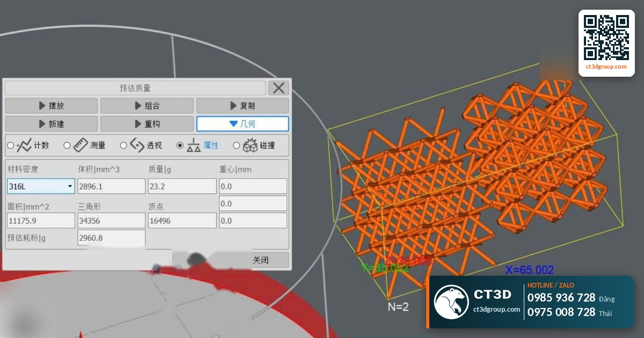Click the 属性 balance scale icon
The width and height of the screenshot is (644, 338).
(x=193, y=145)
